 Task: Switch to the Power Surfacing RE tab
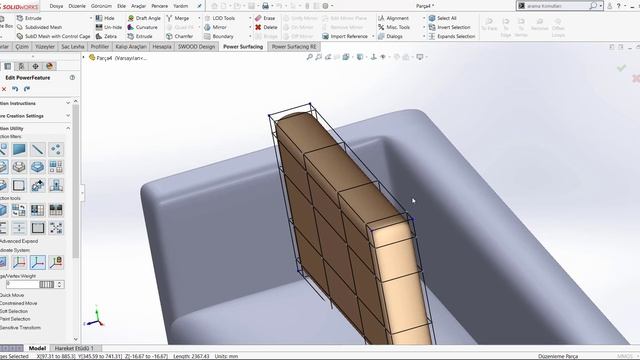[294, 47]
